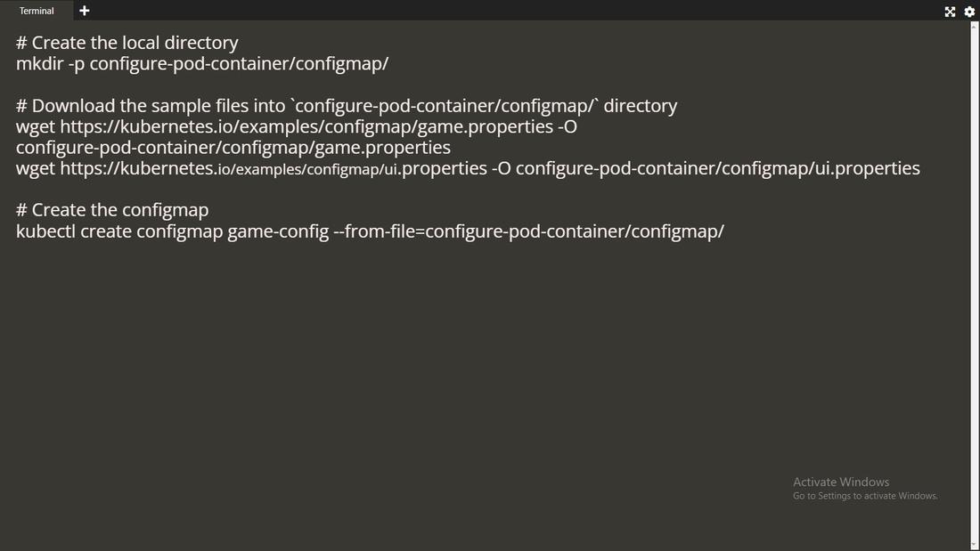The width and height of the screenshot is (980, 551).
Task: Click the '# Create the configmap' comment line
Action: coord(111,209)
